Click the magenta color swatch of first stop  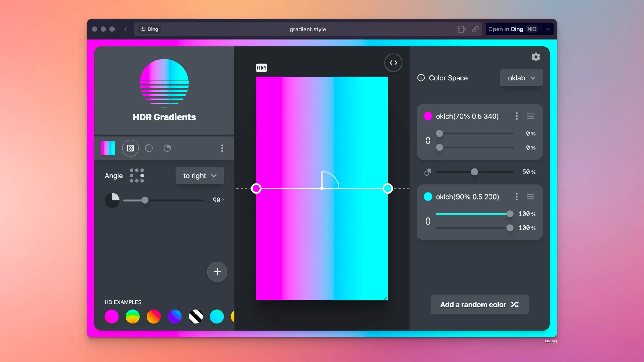[x=428, y=116]
